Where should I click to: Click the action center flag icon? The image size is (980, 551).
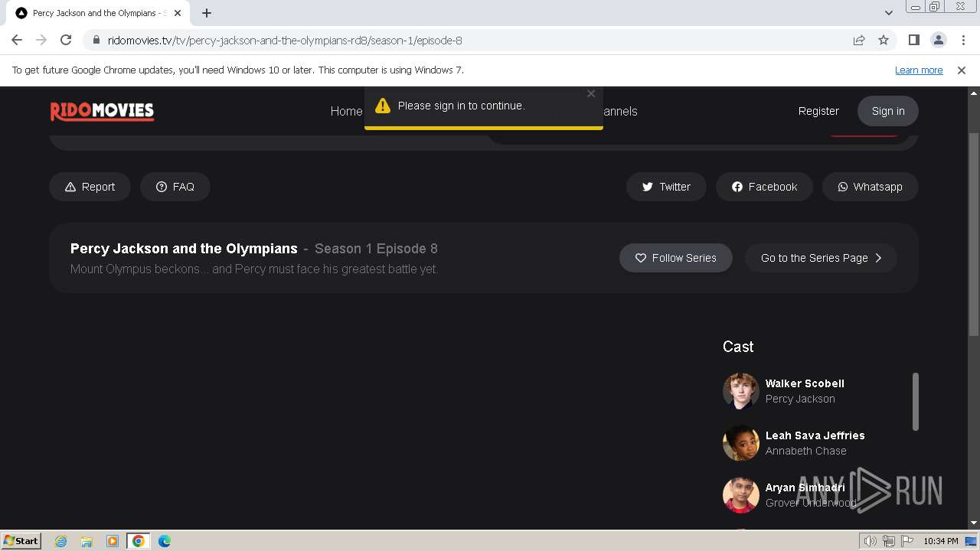click(907, 541)
